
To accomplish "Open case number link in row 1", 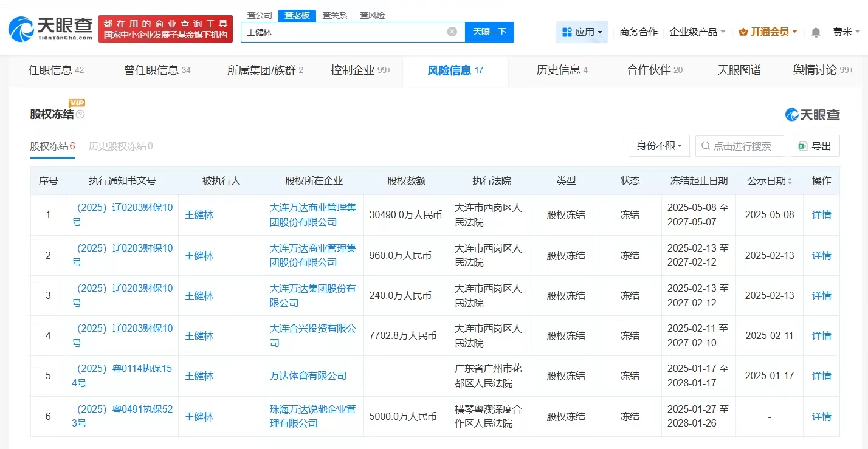I will pyautogui.click(x=122, y=215).
